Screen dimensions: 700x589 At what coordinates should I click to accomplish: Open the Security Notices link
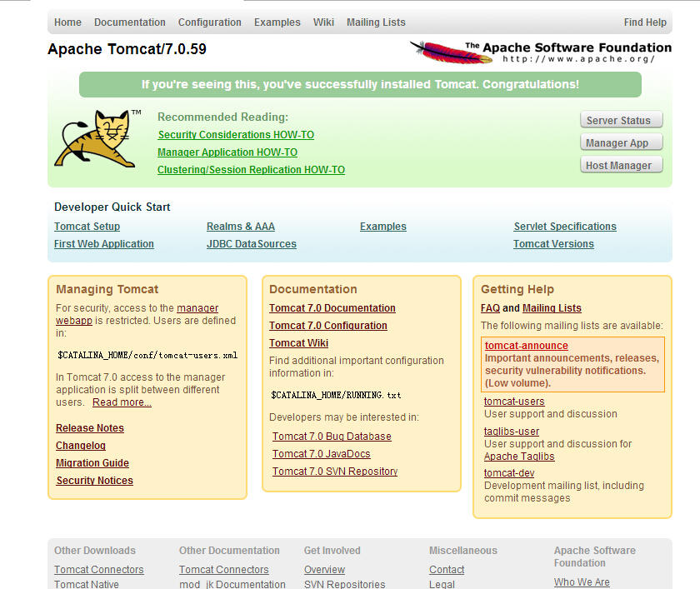tap(95, 480)
